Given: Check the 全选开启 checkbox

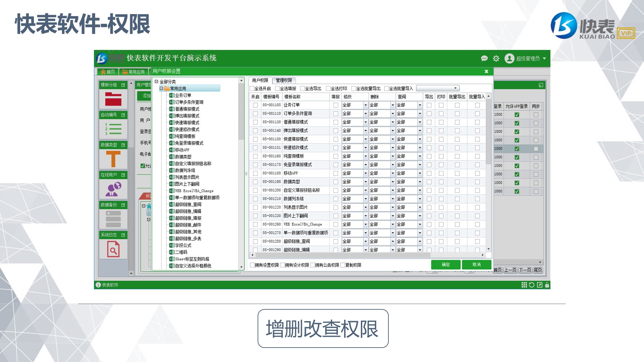Looking at the screenshot, I should pos(252,88).
